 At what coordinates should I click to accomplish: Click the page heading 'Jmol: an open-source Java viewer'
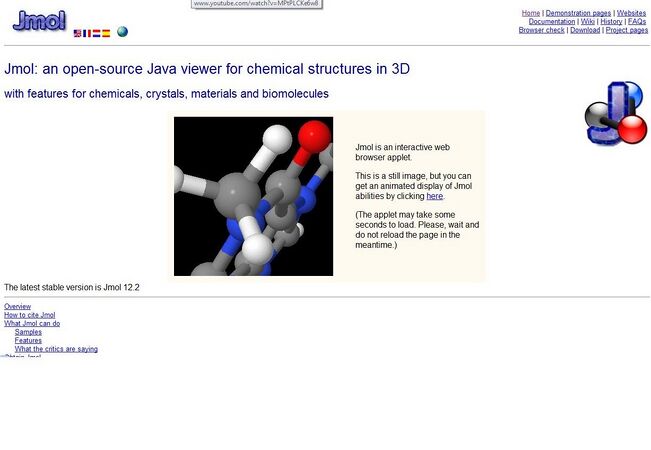click(207, 69)
